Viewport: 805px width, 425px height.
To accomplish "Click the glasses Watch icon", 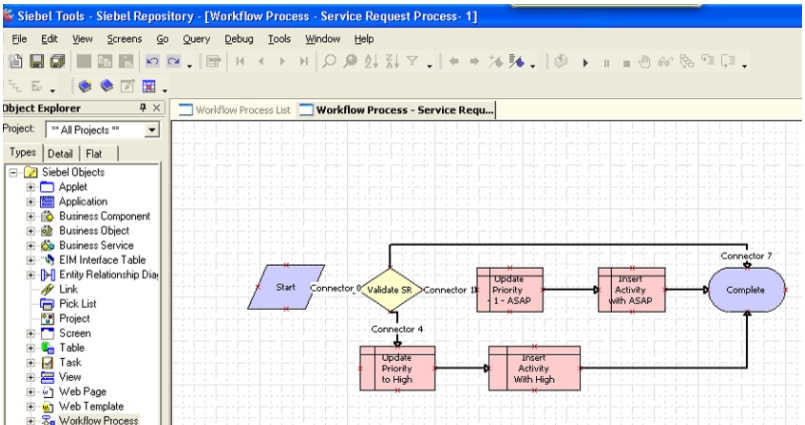I will point(665,62).
